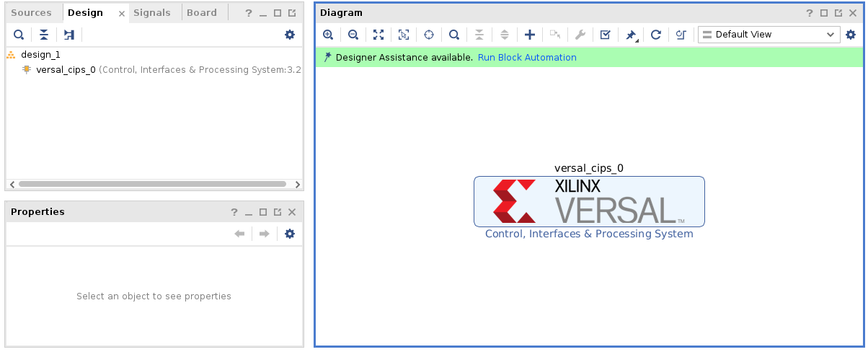Go to the next object in Properties

(x=265, y=234)
